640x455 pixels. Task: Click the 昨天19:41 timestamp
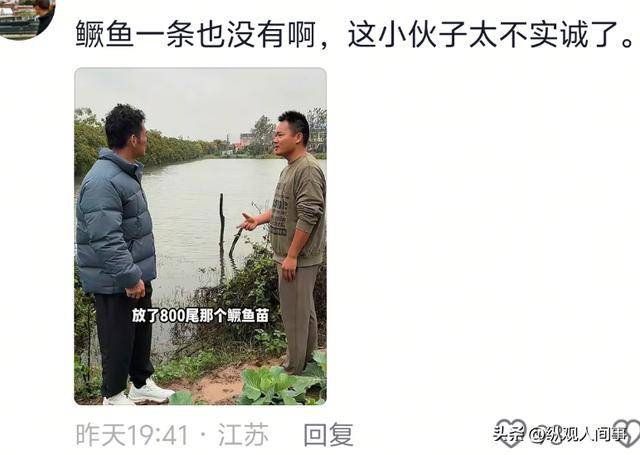[x=132, y=435]
